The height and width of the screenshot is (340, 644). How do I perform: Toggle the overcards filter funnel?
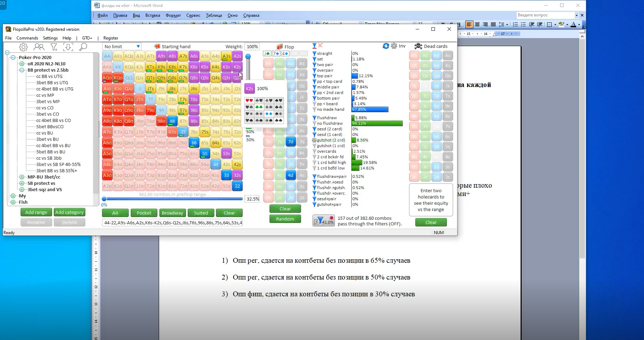click(x=314, y=151)
